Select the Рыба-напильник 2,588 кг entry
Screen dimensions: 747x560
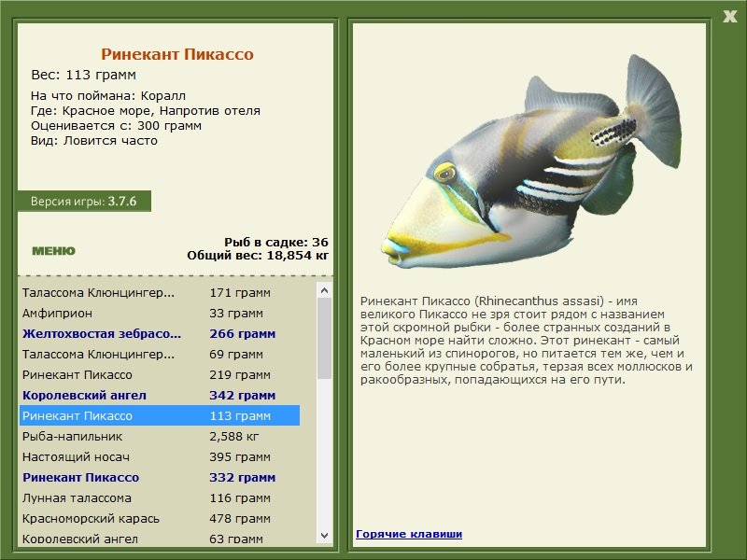point(160,436)
